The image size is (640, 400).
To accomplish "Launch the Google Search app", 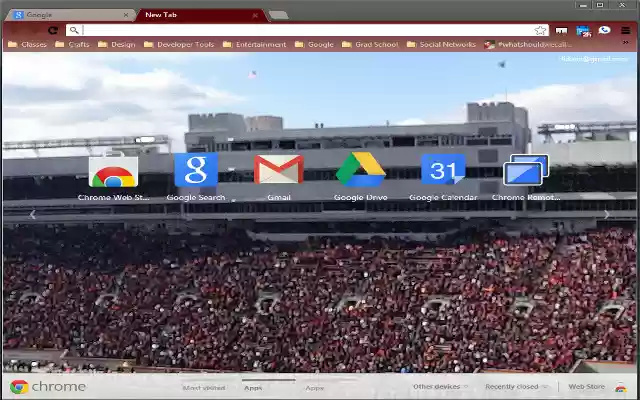I will point(196,170).
